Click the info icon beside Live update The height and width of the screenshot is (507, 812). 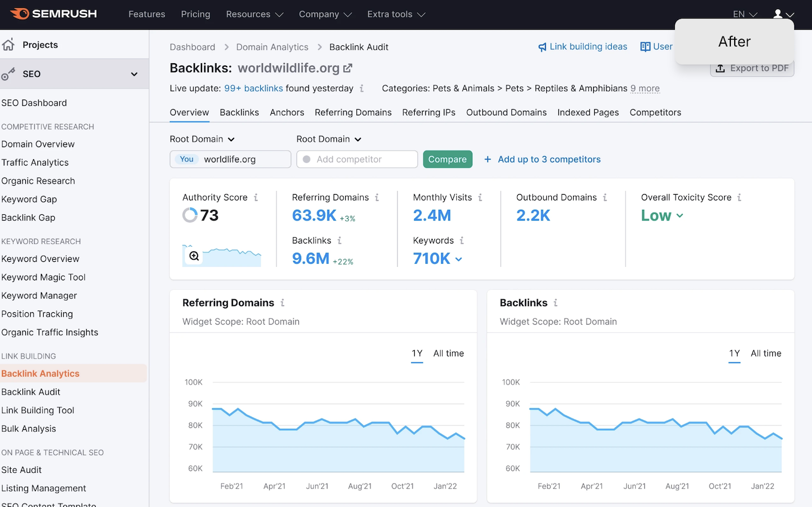(x=362, y=88)
